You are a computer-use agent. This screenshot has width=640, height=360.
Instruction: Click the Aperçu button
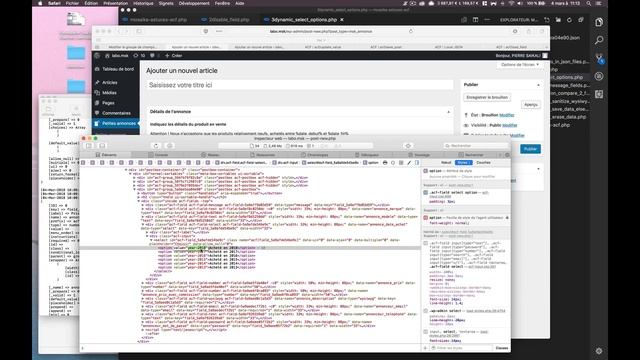[531, 105]
